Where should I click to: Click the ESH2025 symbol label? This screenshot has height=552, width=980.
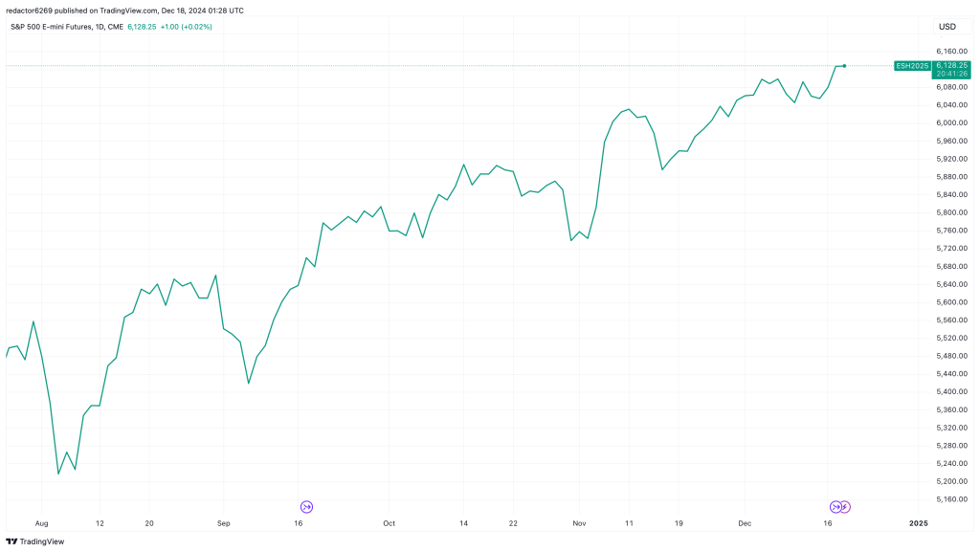[x=911, y=65]
